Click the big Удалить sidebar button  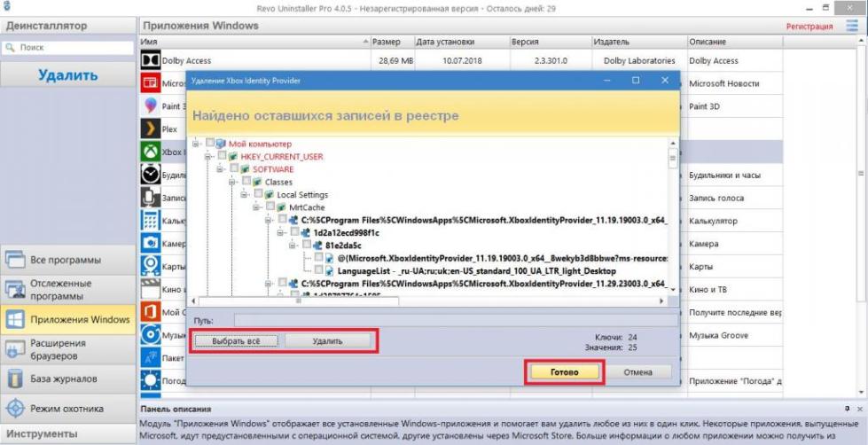[x=68, y=74]
